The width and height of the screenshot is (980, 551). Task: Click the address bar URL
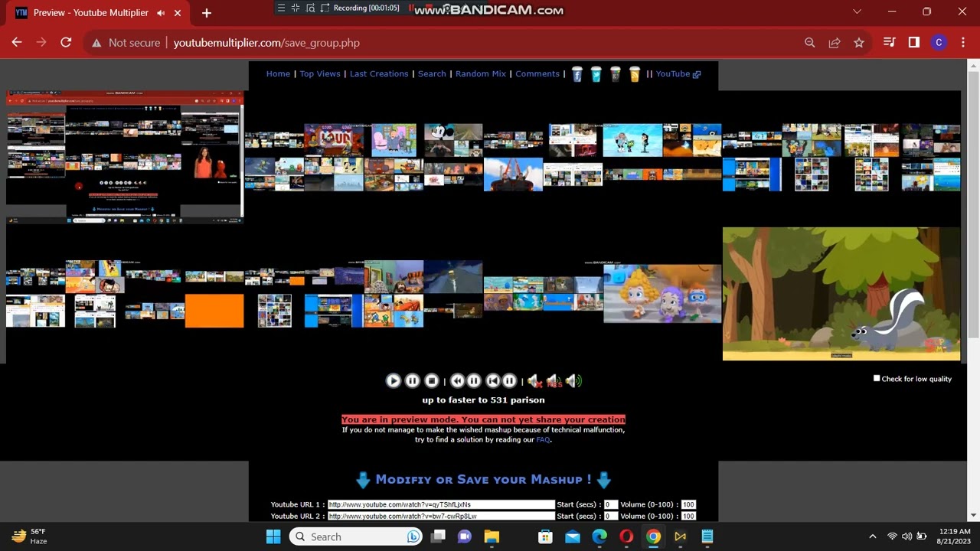pos(266,43)
